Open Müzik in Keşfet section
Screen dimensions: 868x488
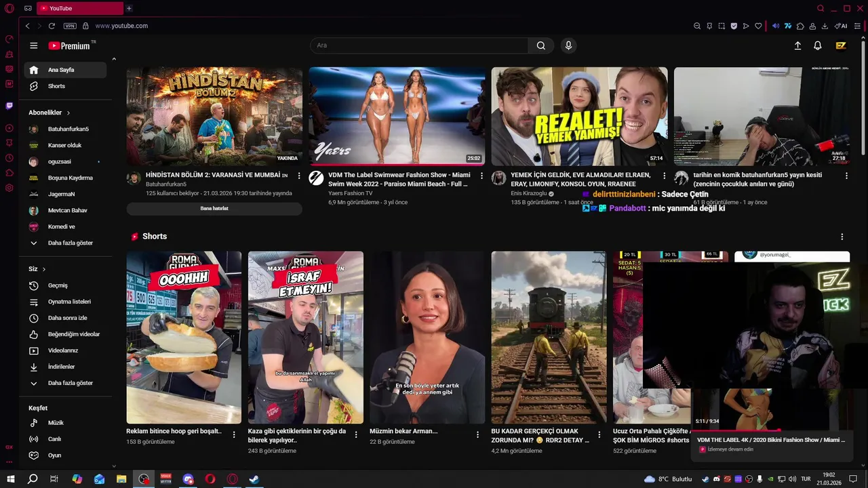click(x=65, y=423)
